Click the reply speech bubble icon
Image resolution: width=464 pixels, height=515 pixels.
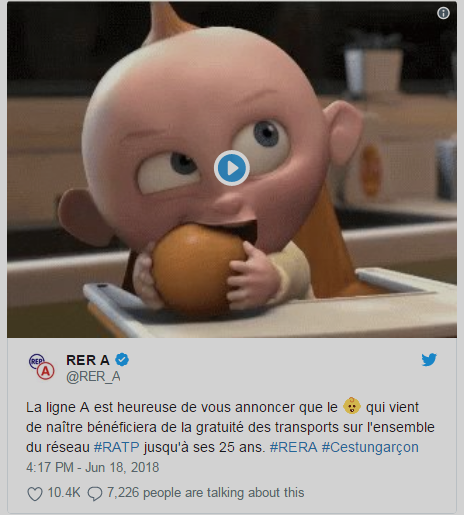(x=95, y=494)
